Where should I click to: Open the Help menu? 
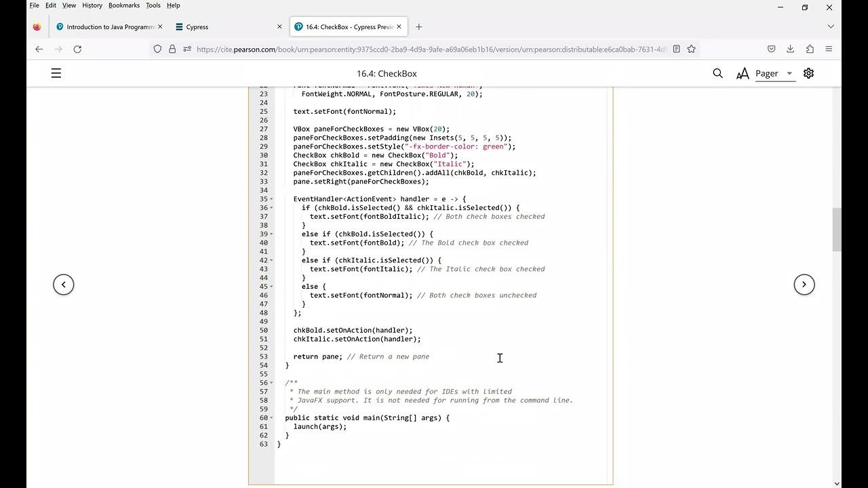tap(174, 5)
